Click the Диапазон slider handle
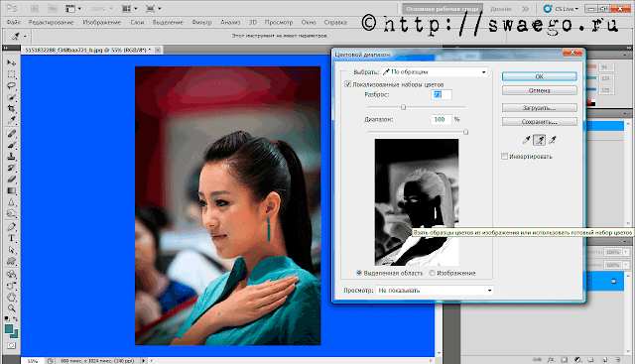This screenshot has height=364, width=635. click(465, 132)
